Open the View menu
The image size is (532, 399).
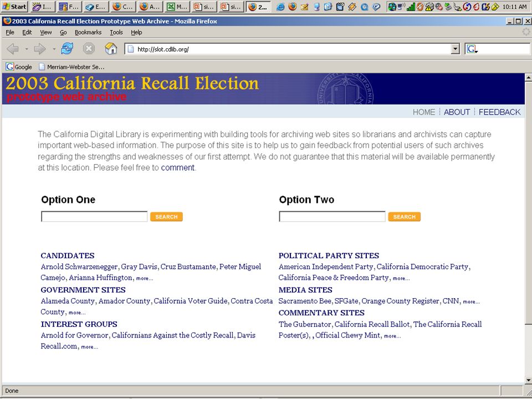(x=46, y=32)
